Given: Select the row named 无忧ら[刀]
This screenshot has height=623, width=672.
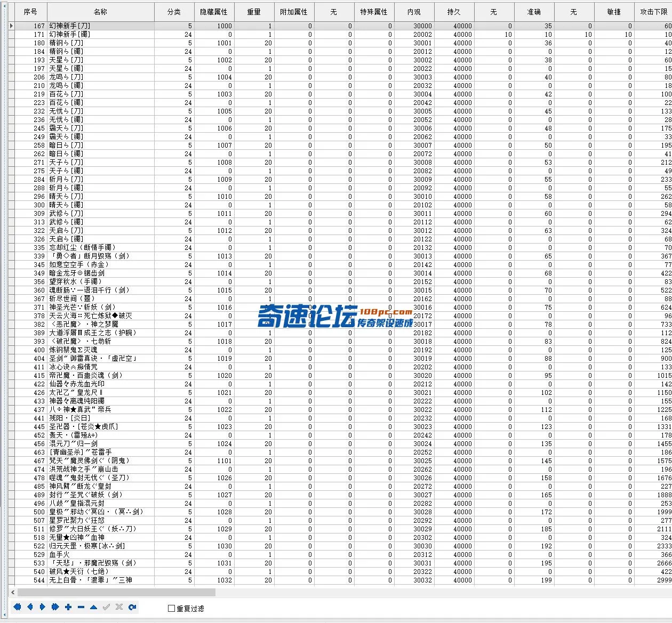Looking at the screenshot, I should coord(340,111).
